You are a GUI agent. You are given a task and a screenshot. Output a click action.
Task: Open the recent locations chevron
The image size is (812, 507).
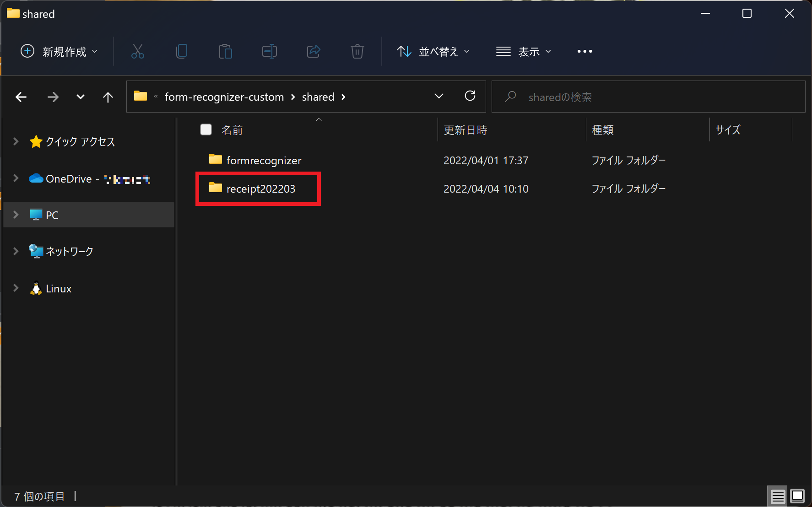tap(81, 97)
